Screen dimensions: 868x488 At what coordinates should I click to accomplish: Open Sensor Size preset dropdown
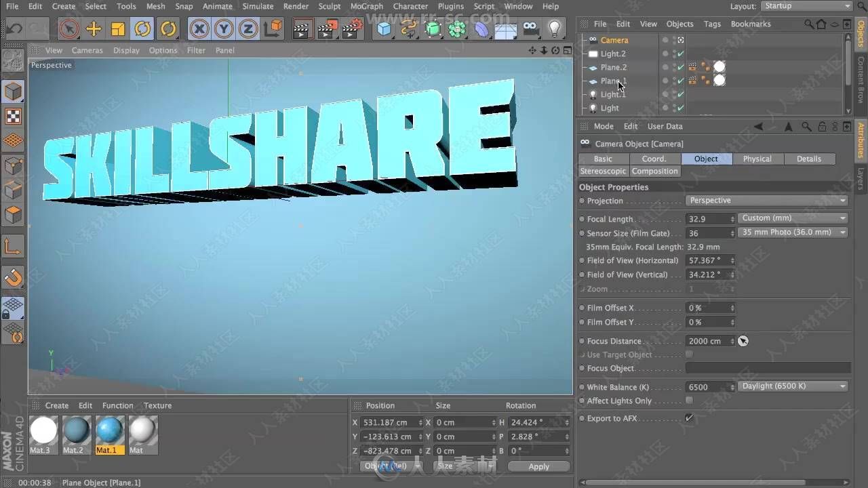pyautogui.click(x=793, y=232)
